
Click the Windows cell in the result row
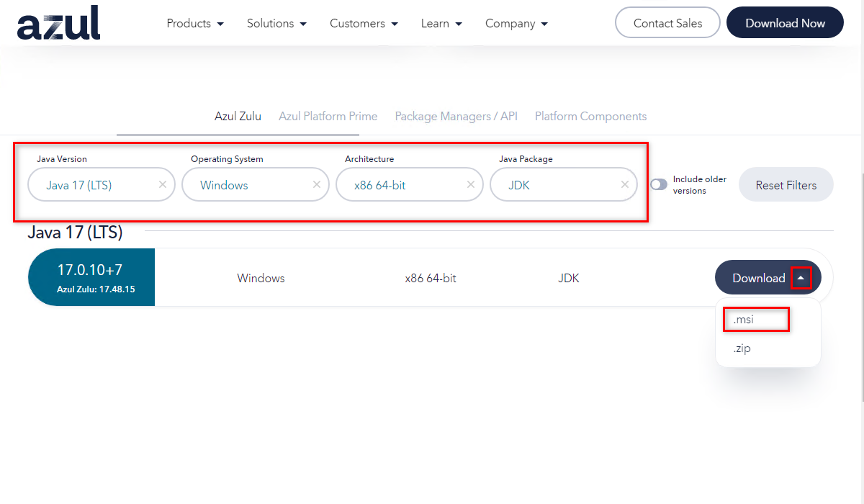coord(261,278)
